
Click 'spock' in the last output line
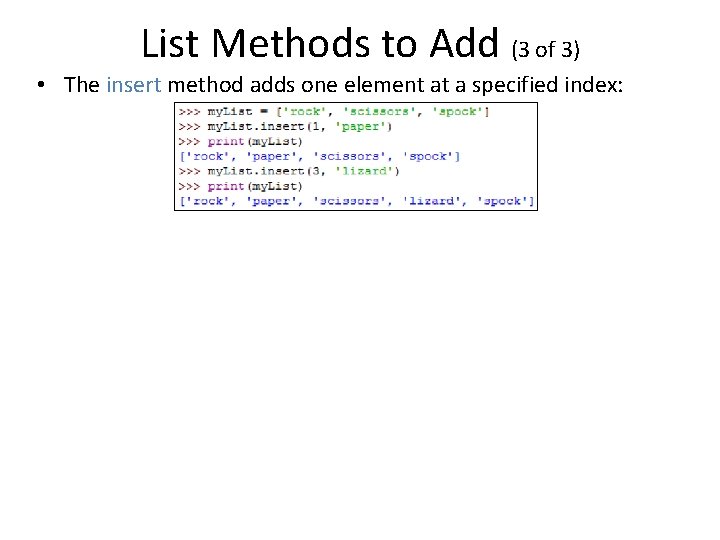pyautogui.click(x=502, y=202)
